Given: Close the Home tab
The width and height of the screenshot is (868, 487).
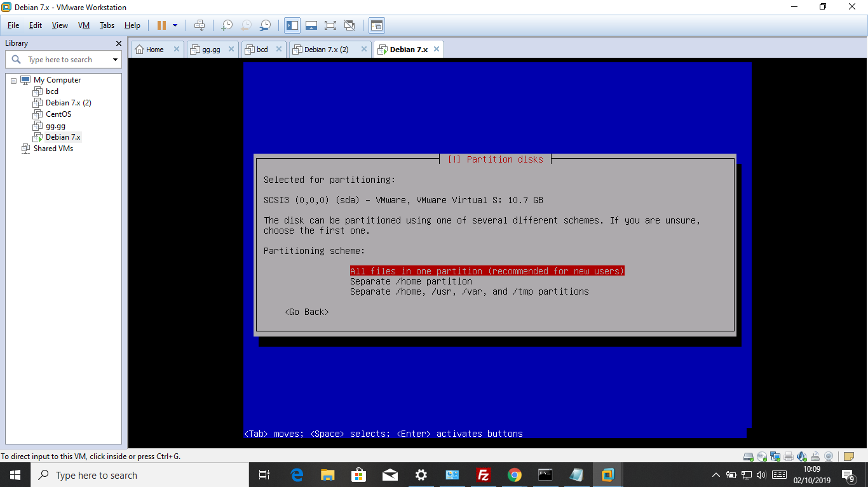Looking at the screenshot, I should 177,50.
